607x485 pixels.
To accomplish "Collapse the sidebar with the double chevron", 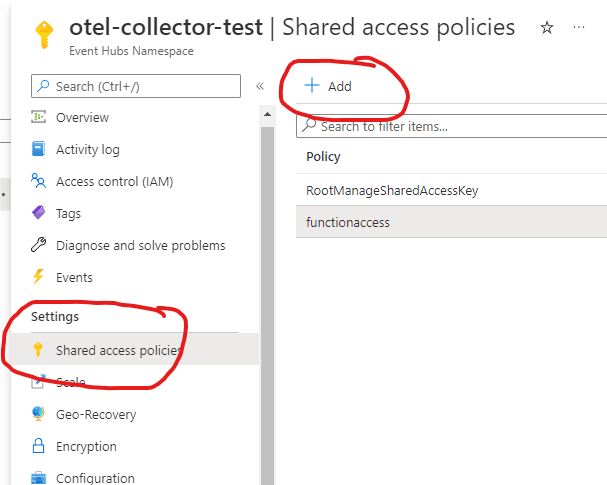I will pyautogui.click(x=260, y=86).
